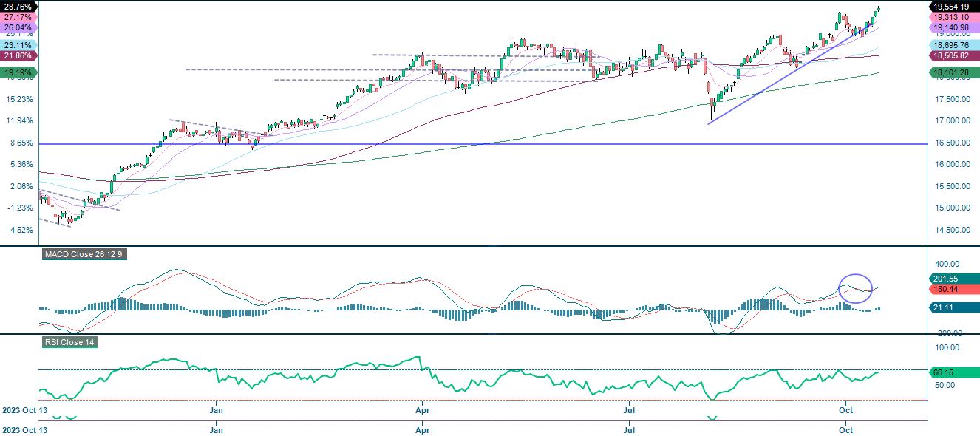
Task: Click the 17,000.00 price axis label
Action: [x=952, y=120]
